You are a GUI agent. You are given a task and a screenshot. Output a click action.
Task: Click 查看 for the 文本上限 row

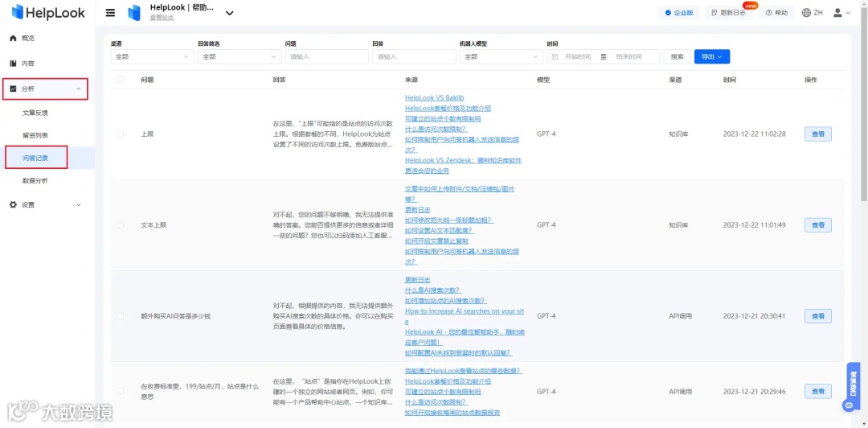click(x=817, y=225)
